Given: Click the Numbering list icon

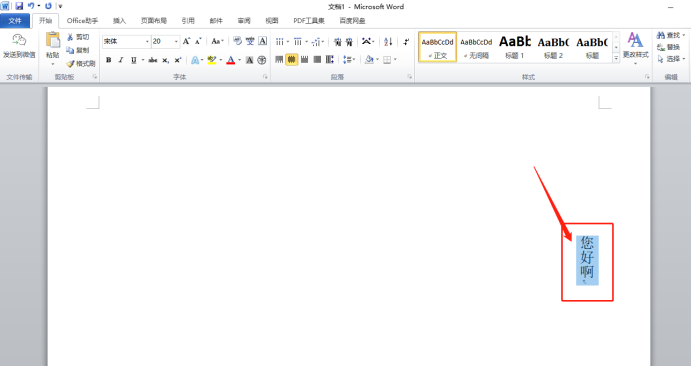Looking at the screenshot, I should coord(298,42).
